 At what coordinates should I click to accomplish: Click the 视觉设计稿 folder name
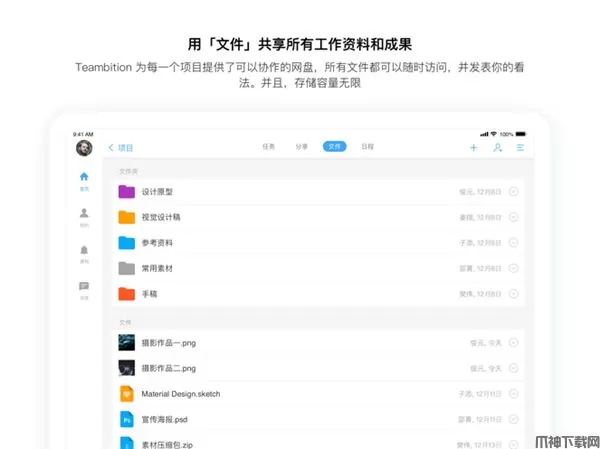161,217
